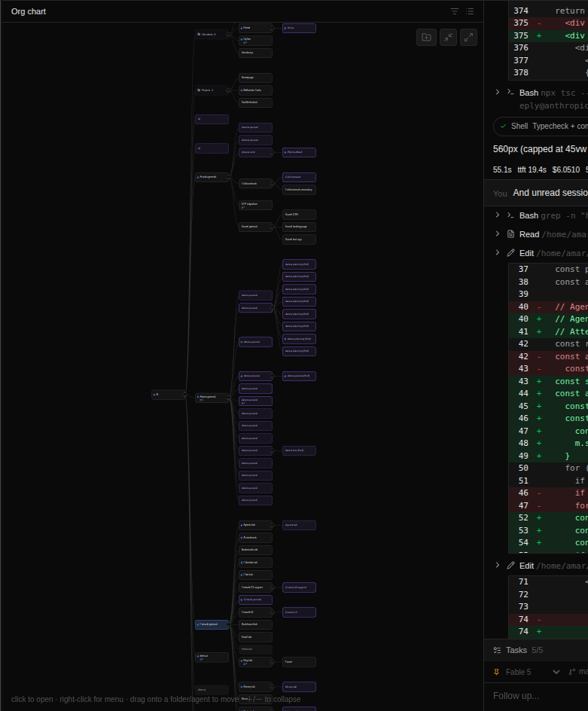This screenshot has height=711, width=588.
Task: Click the file icon beside Read entry
Action: [511, 234]
